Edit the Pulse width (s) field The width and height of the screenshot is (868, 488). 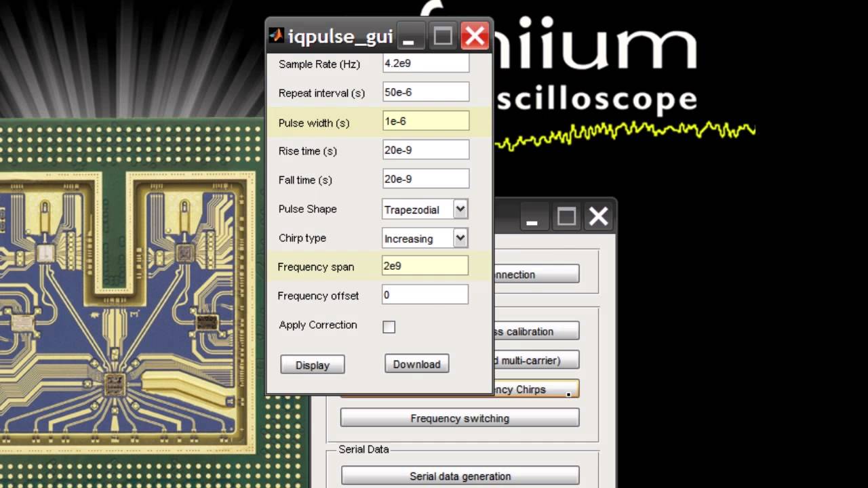click(x=426, y=121)
